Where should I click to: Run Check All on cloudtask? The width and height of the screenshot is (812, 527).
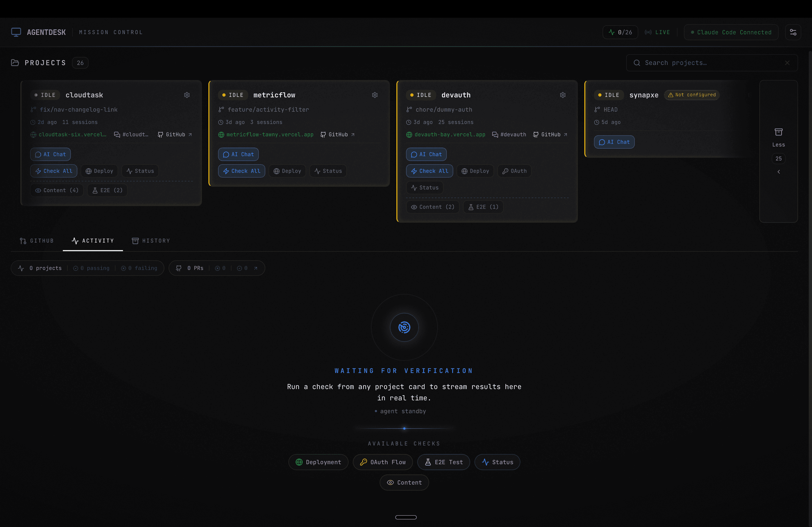click(54, 171)
